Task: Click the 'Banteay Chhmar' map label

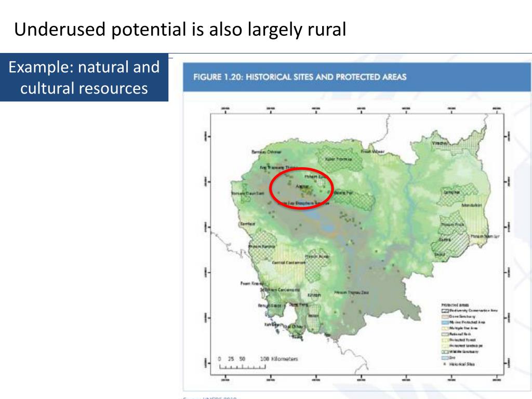Action: point(267,152)
